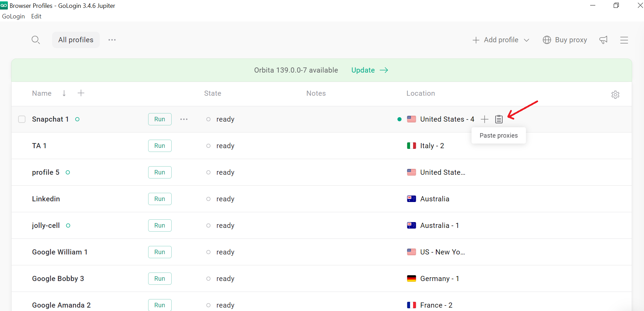The width and height of the screenshot is (644, 311).
Task: Click the add proxy plus for Snapchat 1
Action: 485,119
